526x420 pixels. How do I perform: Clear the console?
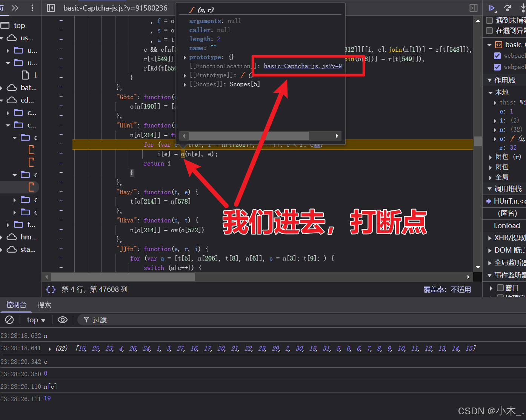pyautogui.click(x=9, y=320)
